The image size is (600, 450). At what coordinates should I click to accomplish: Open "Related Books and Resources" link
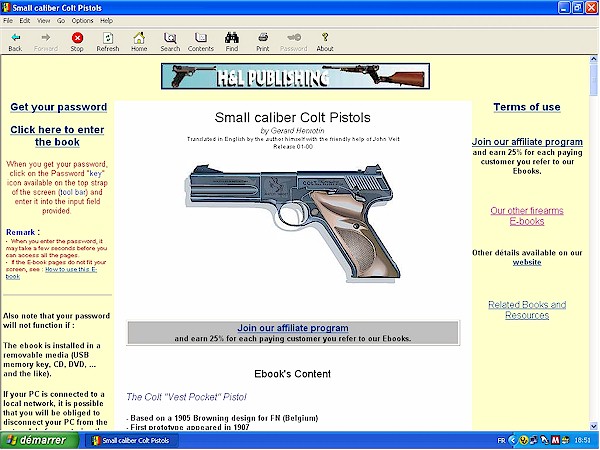527,310
